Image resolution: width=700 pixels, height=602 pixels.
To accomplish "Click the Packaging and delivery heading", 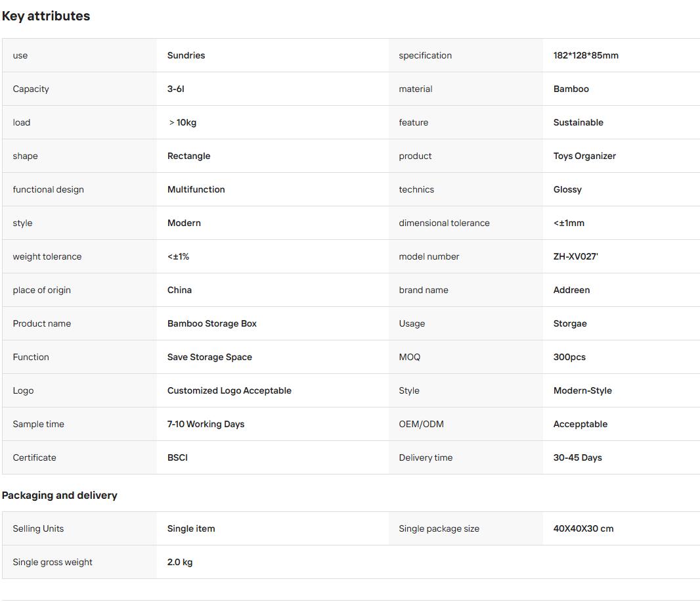I will pyautogui.click(x=59, y=495).
